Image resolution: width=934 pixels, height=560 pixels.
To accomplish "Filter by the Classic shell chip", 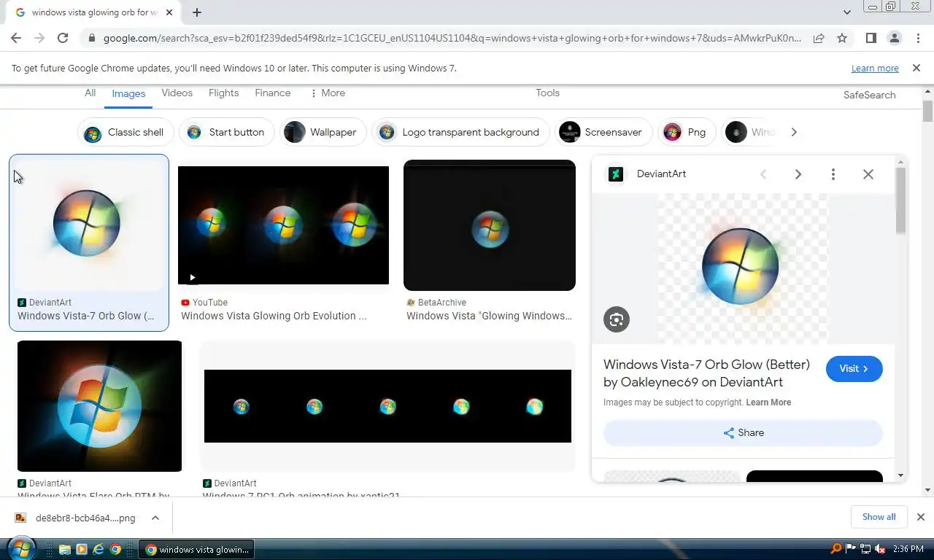I will [x=126, y=132].
